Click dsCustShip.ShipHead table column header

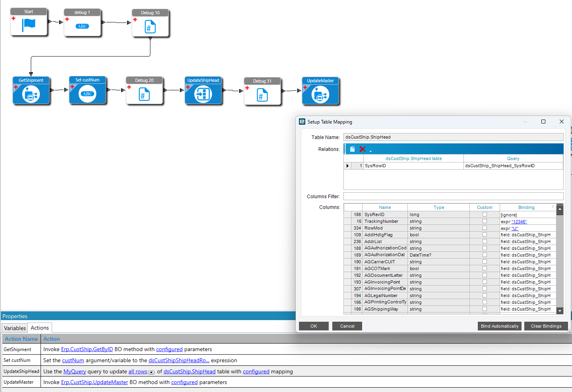[x=413, y=158]
